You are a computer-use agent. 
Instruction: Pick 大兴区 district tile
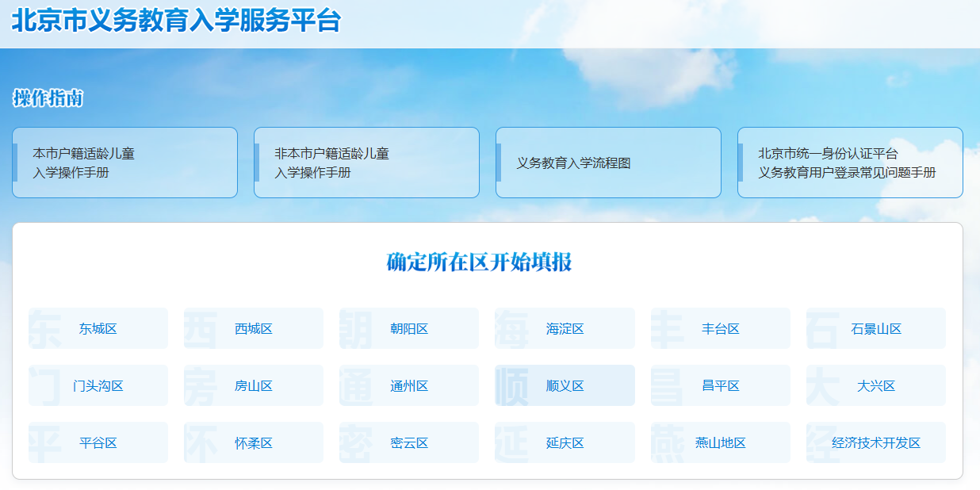(x=876, y=385)
